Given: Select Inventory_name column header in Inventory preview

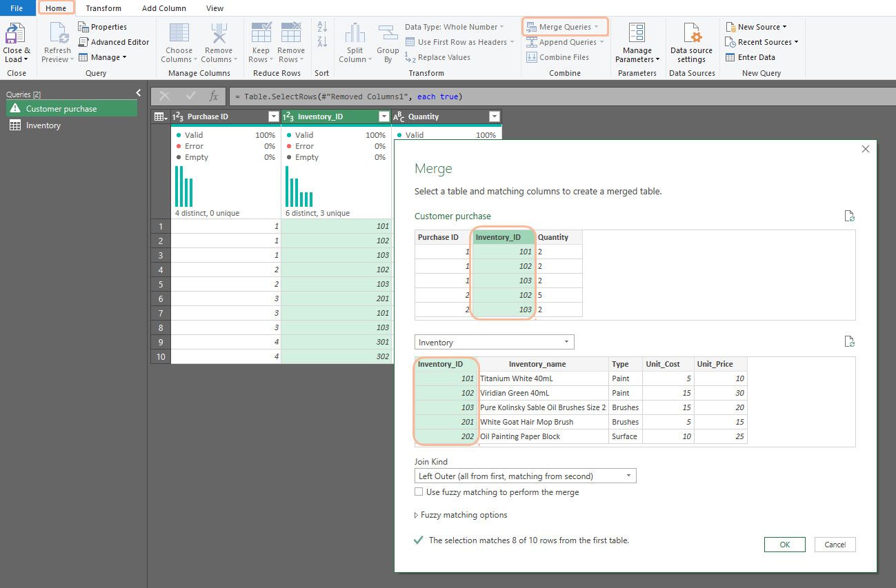Looking at the screenshot, I should [543, 364].
